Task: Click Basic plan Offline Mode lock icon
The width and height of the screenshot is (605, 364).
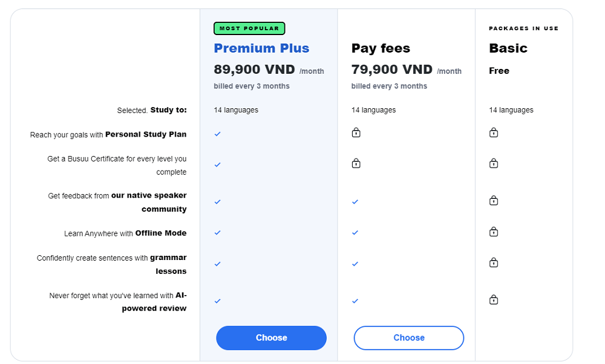Action: click(x=494, y=232)
